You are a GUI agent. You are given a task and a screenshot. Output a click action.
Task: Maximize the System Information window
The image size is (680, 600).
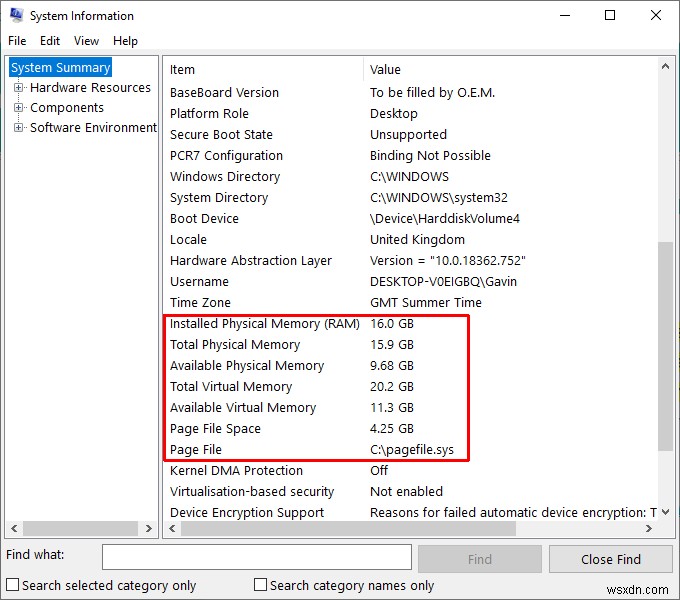[x=610, y=15]
